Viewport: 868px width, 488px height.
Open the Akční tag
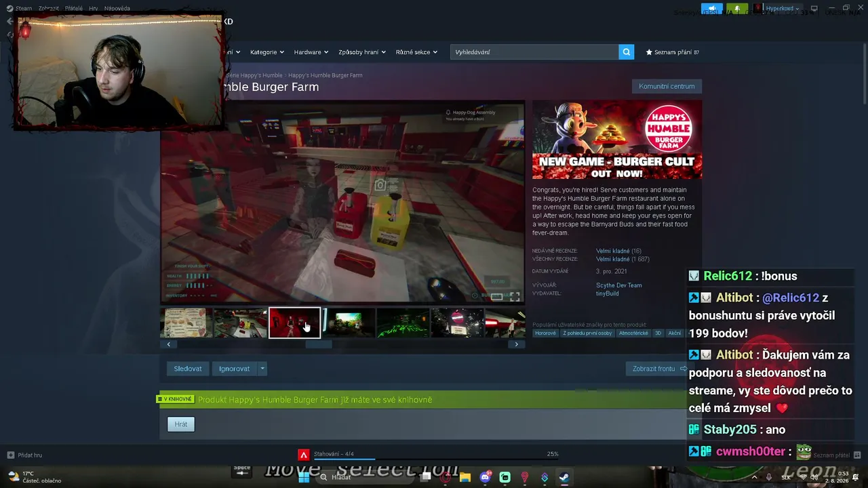[x=674, y=333]
